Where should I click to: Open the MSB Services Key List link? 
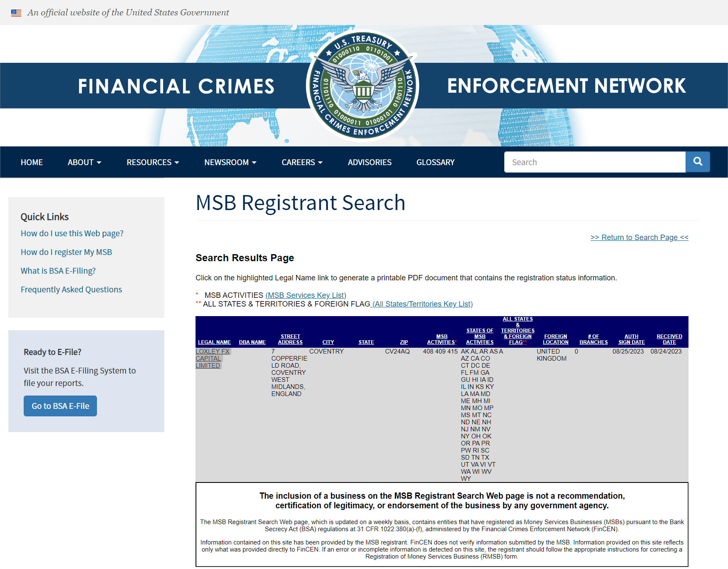[306, 295]
